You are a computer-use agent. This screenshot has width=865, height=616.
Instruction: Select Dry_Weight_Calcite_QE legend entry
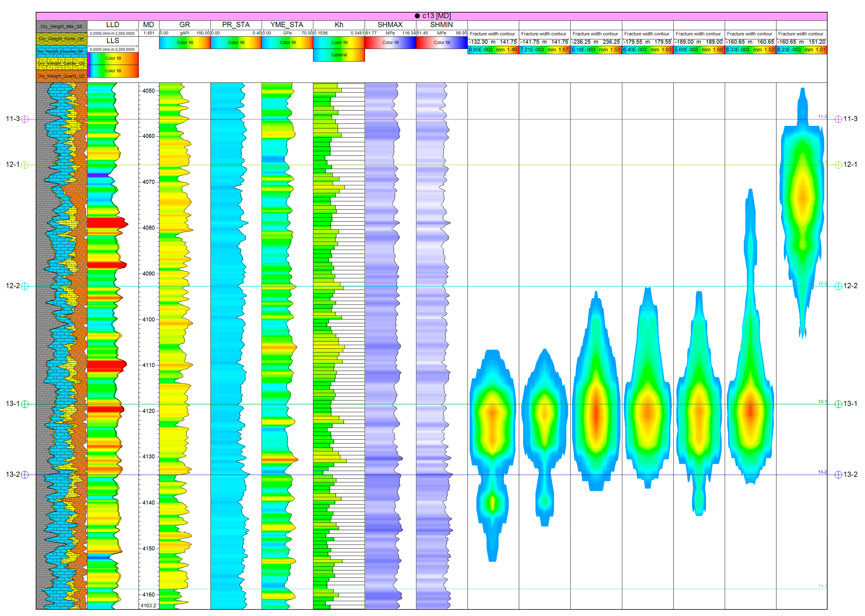tap(62, 64)
